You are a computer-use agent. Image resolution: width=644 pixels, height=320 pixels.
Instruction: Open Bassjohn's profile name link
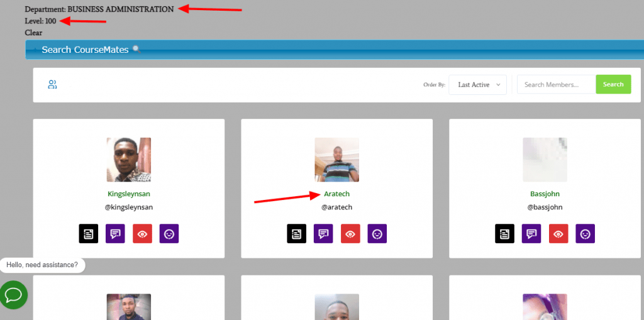(x=545, y=194)
